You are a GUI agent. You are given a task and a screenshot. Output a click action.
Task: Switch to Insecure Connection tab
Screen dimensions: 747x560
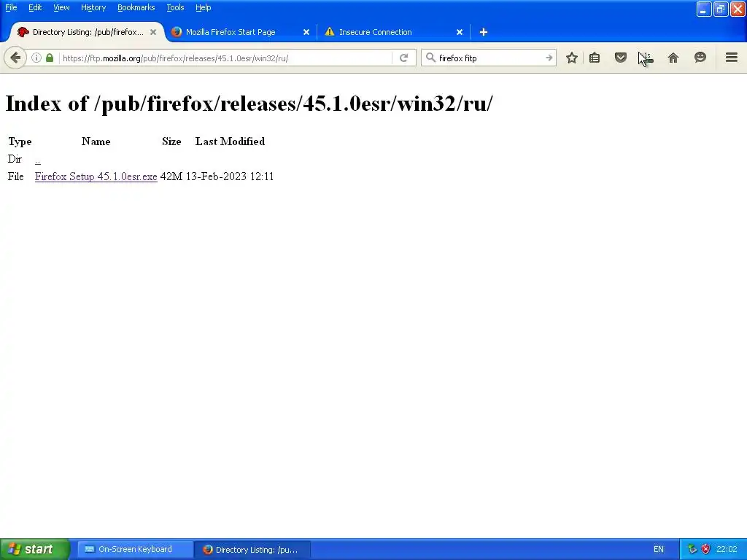click(376, 32)
